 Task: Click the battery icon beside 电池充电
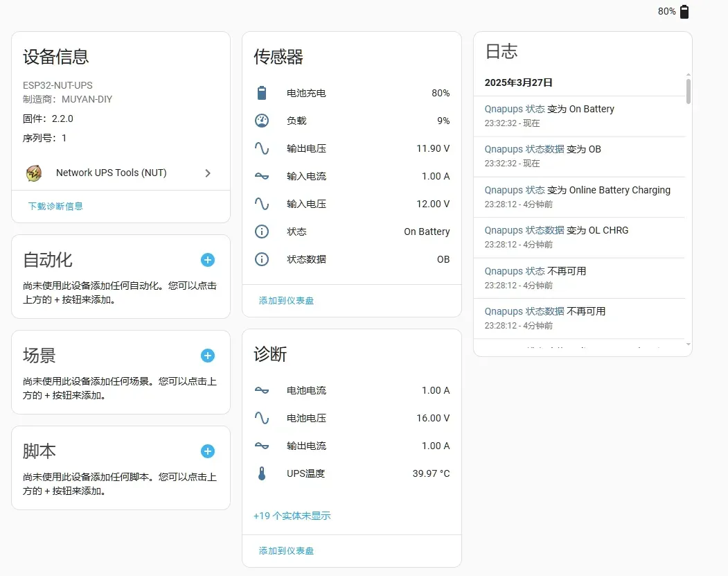point(261,93)
